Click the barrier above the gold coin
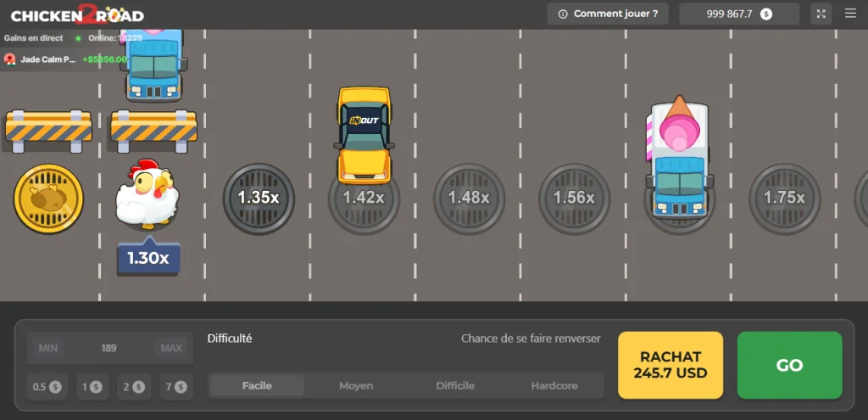 point(48,132)
